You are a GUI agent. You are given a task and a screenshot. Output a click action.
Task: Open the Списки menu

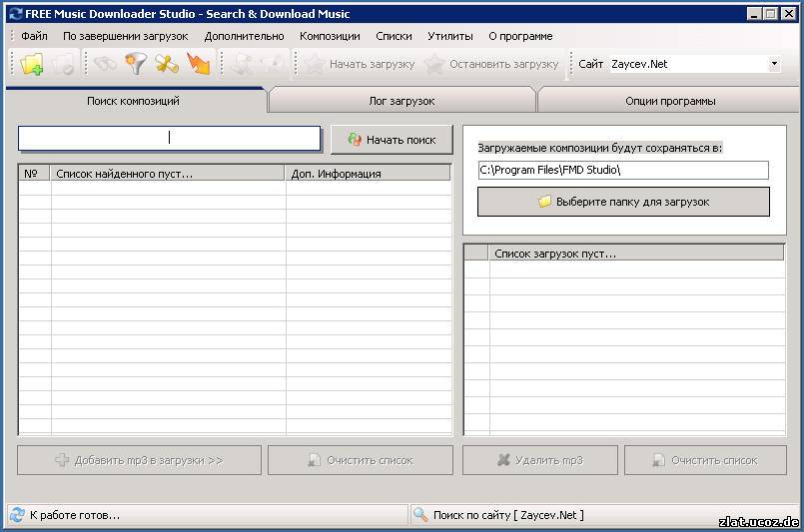coord(394,36)
